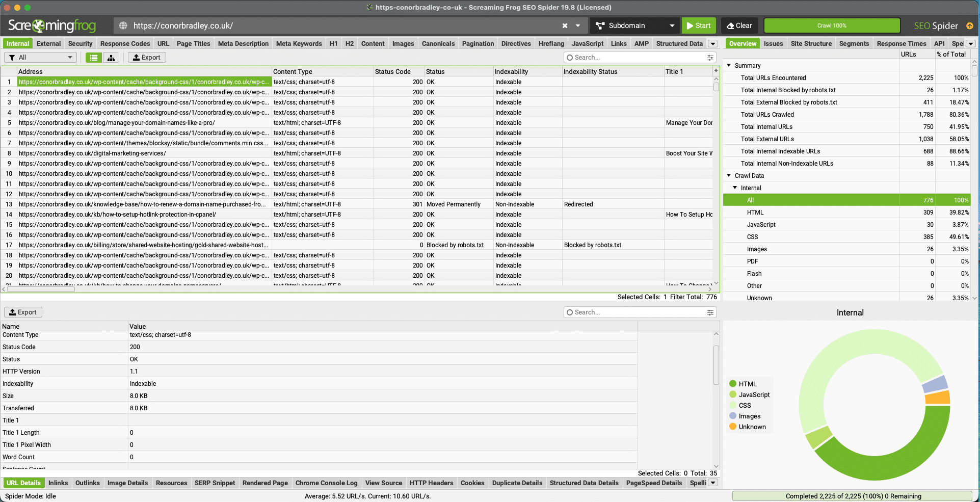
Task: Open the Subdomain crawl mode dropdown
Action: click(x=635, y=25)
